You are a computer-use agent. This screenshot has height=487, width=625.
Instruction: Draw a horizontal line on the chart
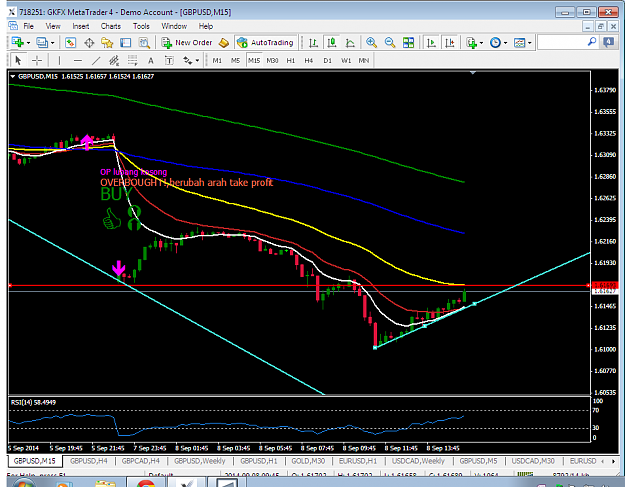[x=78, y=61]
